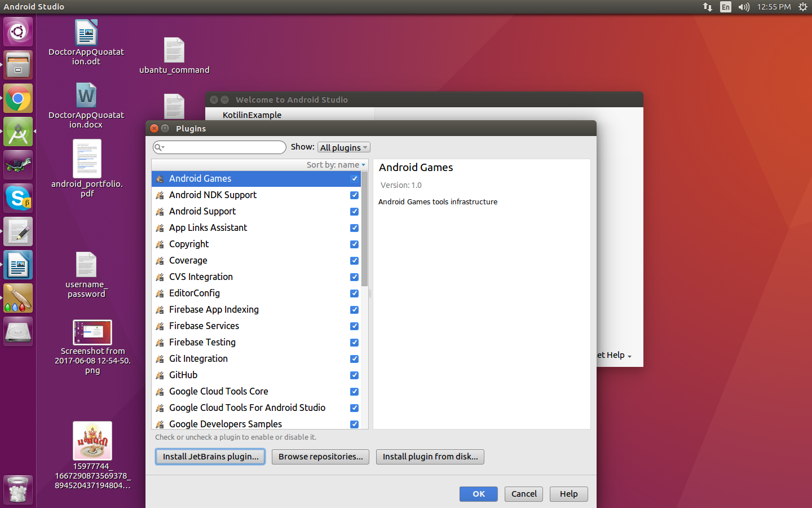This screenshot has height=508, width=812.
Task: Select Google Developers Samples plugin row
Action: click(257, 423)
